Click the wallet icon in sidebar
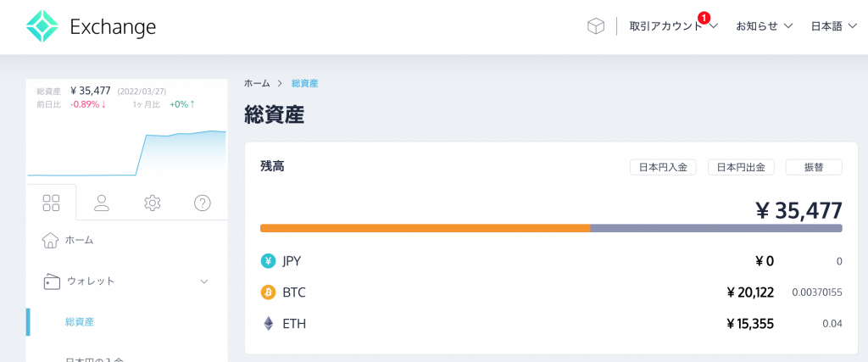868x362 pixels. [51, 281]
